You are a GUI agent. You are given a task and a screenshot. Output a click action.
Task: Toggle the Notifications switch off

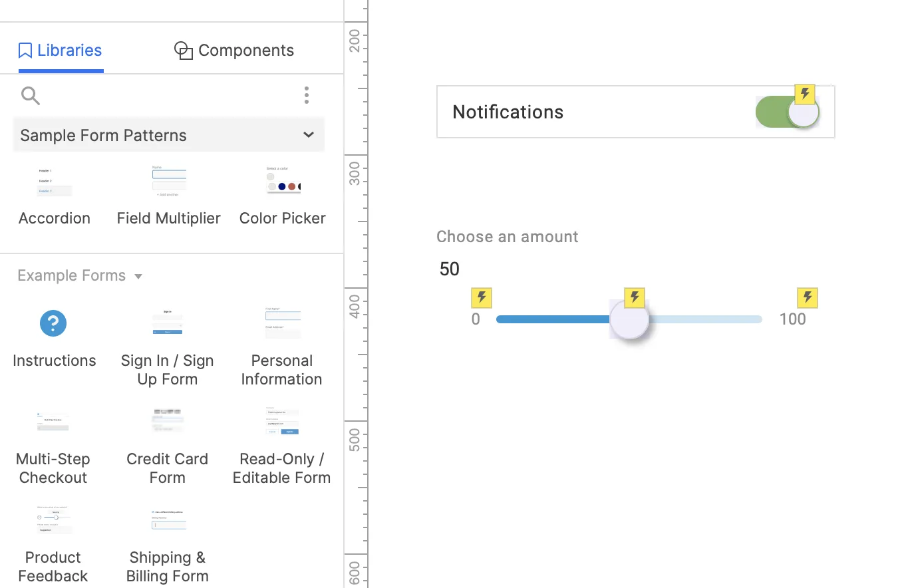point(788,112)
